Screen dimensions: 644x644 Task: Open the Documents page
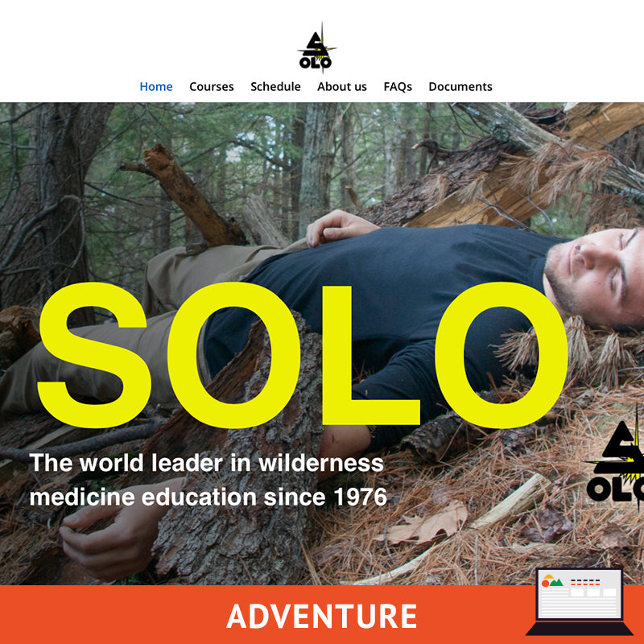pyautogui.click(x=460, y=87)
